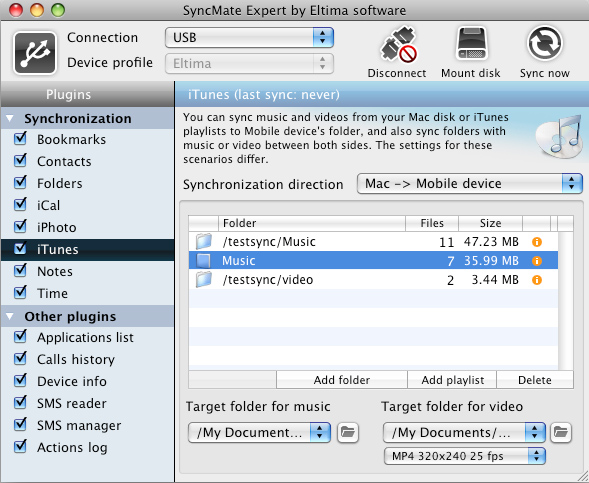Open the music target folder dropdown
The width and height of the screenshot is (589, 483).
tap(259, 432)
